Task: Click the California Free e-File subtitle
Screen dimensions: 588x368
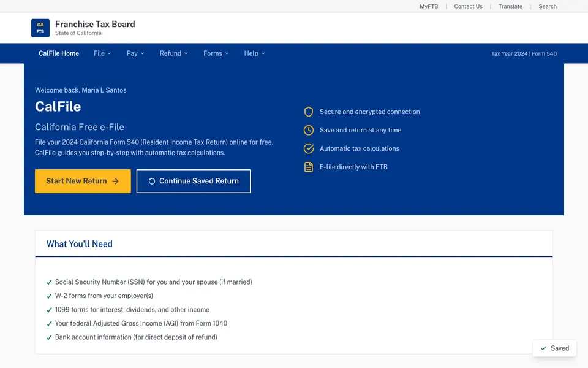Action: 80,128
